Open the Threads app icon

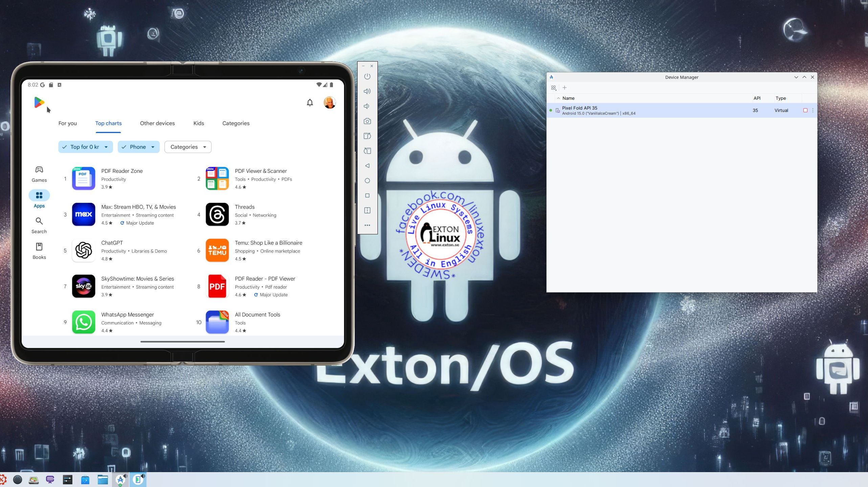coord(217,214)
